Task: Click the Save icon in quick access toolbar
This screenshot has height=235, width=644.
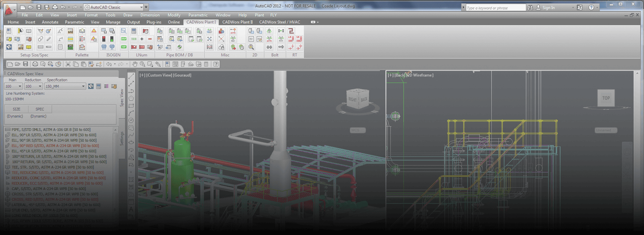Action: pos(39,7)
